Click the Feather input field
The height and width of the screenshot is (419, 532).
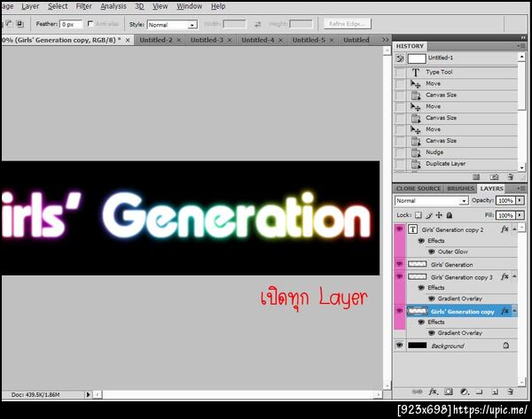71,24
